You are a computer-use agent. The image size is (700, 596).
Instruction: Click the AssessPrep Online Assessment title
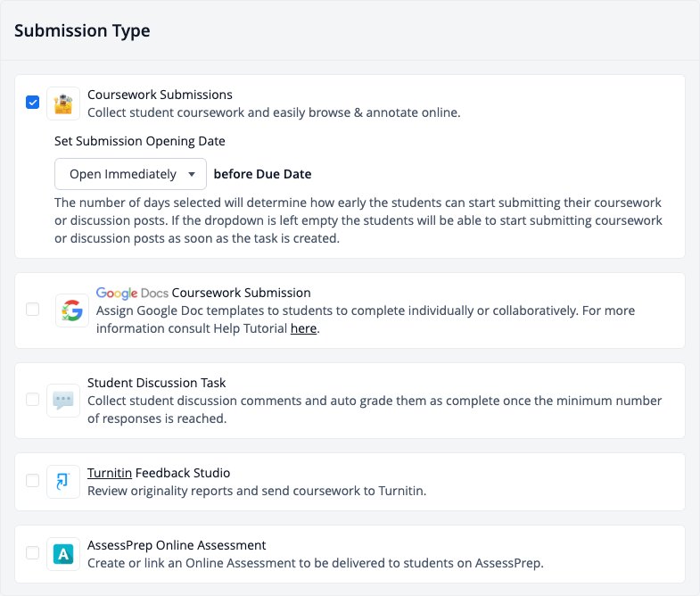pyautogui.click(x=177, y=545)
